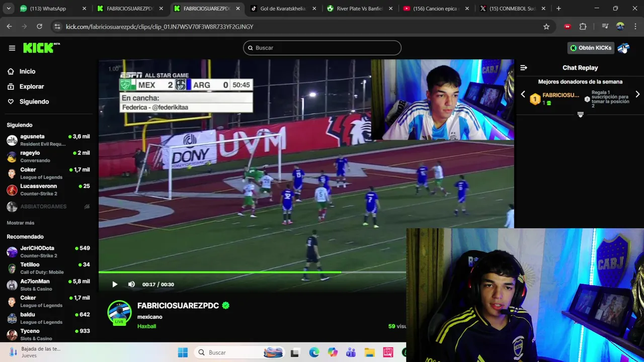Open the FABRICIOSUAREZPDC channel name link
644x362 pixels.
pos(178,306)
